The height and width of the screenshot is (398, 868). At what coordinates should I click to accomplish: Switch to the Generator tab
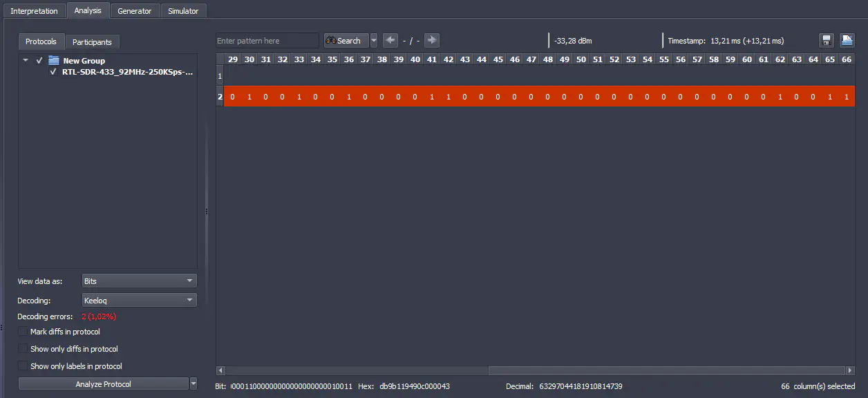pos(135,11)
